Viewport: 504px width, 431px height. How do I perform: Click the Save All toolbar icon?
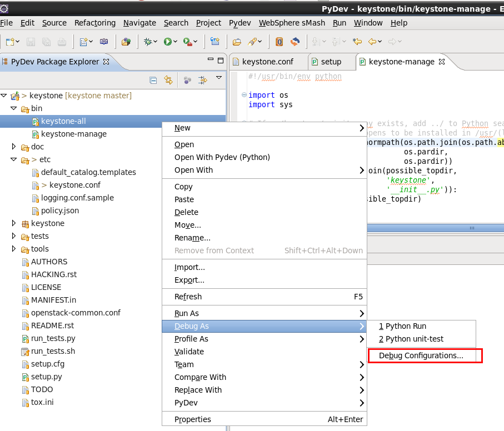(x=47, y=42)
